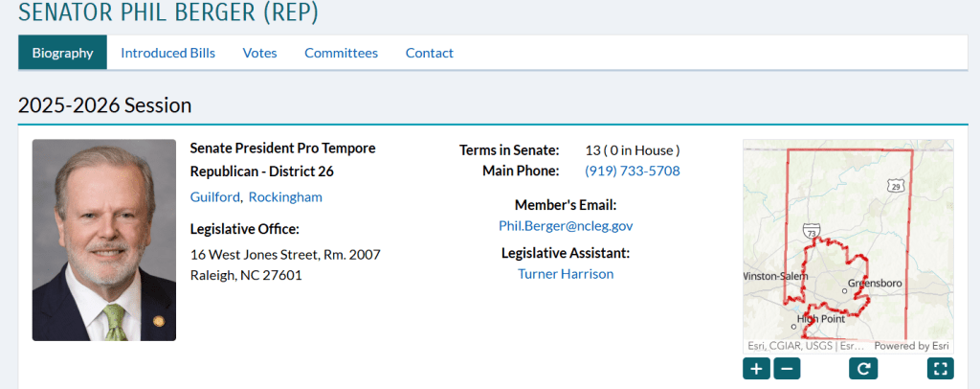This screenshot has width=980, height=389.
Task: Reset the district map view
Action: (x=863, y=369)
